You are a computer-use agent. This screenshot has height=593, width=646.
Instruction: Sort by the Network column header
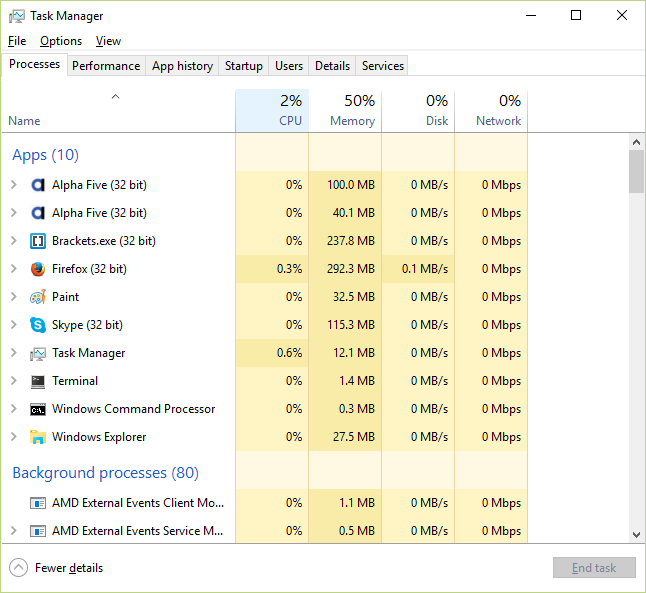491,111
